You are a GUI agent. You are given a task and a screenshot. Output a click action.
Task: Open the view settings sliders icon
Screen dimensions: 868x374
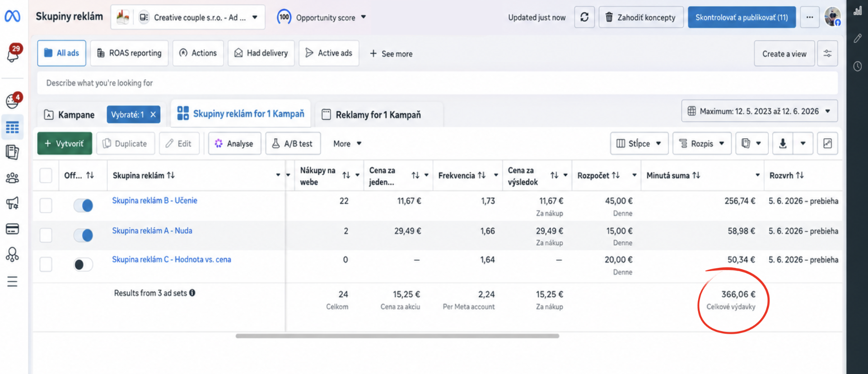(827, 53)
